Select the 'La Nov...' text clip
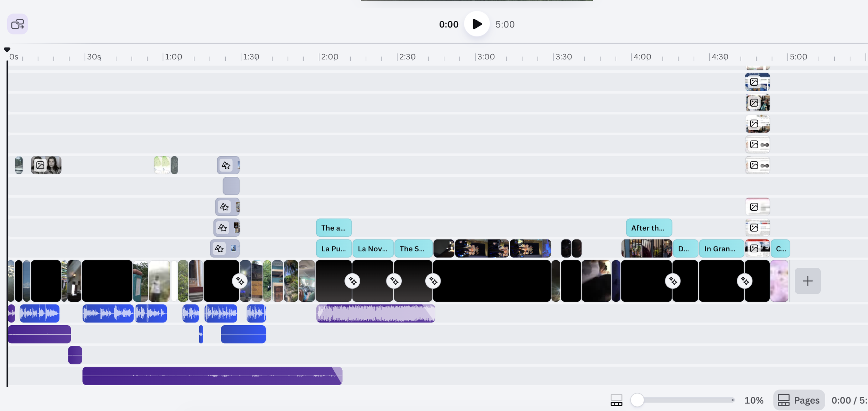868x411 pixels. pos(373,249)
